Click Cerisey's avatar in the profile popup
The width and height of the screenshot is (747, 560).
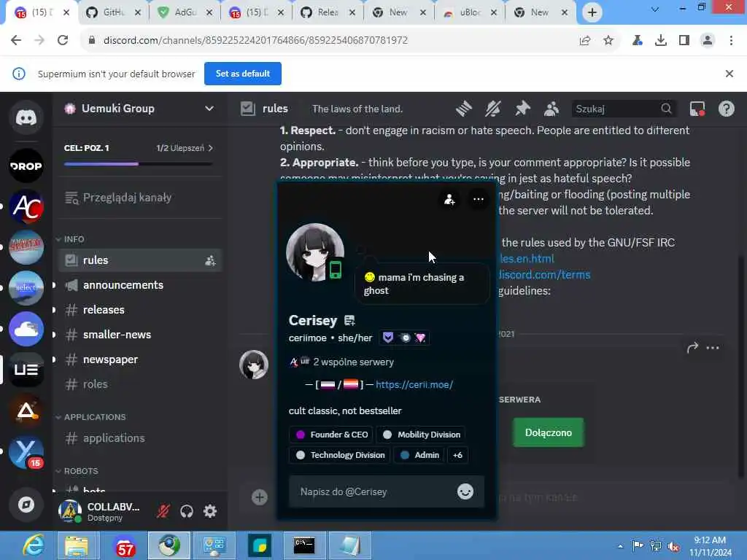click(315, 252)
